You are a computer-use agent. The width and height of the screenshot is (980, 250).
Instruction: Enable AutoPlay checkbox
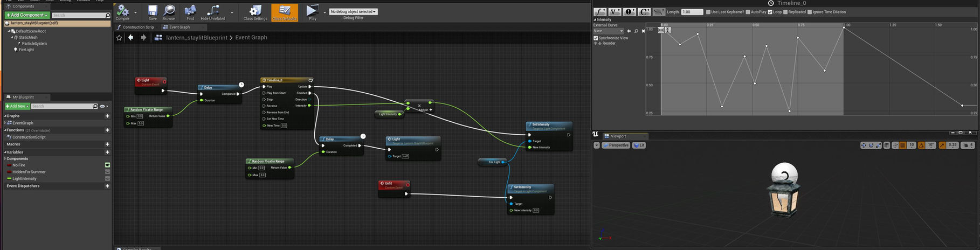tap(748, 12)
